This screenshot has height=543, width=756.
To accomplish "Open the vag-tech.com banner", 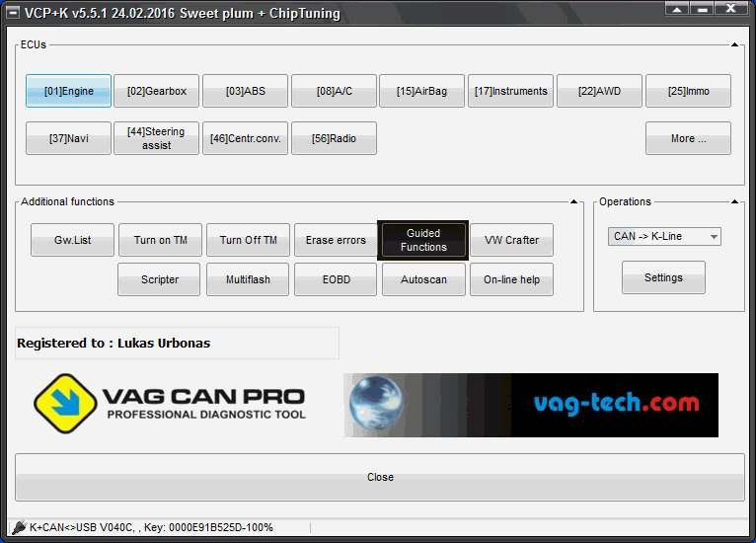I will [x=531, y=405].
